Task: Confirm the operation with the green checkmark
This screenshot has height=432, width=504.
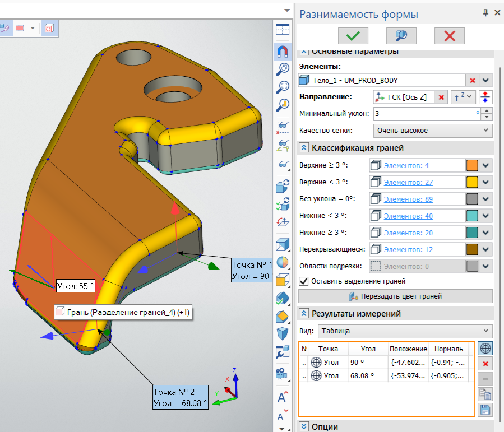Action: tap(353, 36)
